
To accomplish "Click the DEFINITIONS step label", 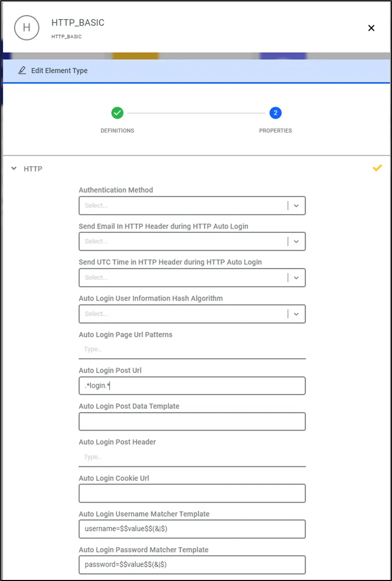I will [118, 131].
